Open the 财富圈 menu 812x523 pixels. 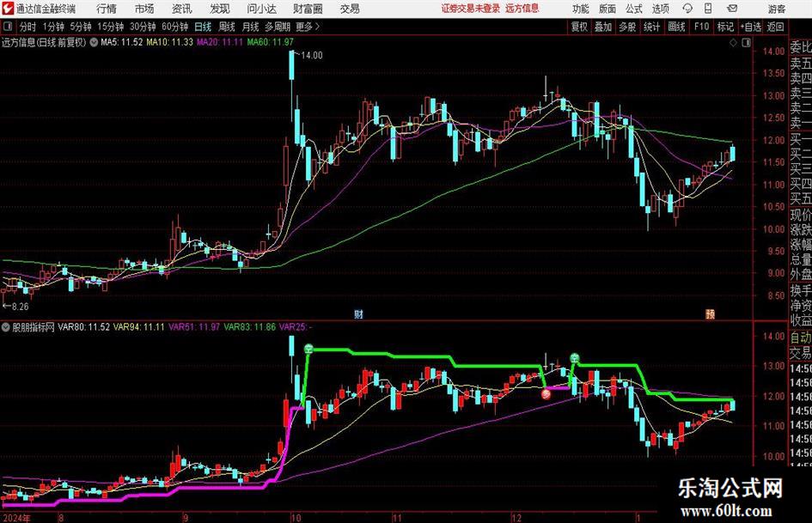308,9
